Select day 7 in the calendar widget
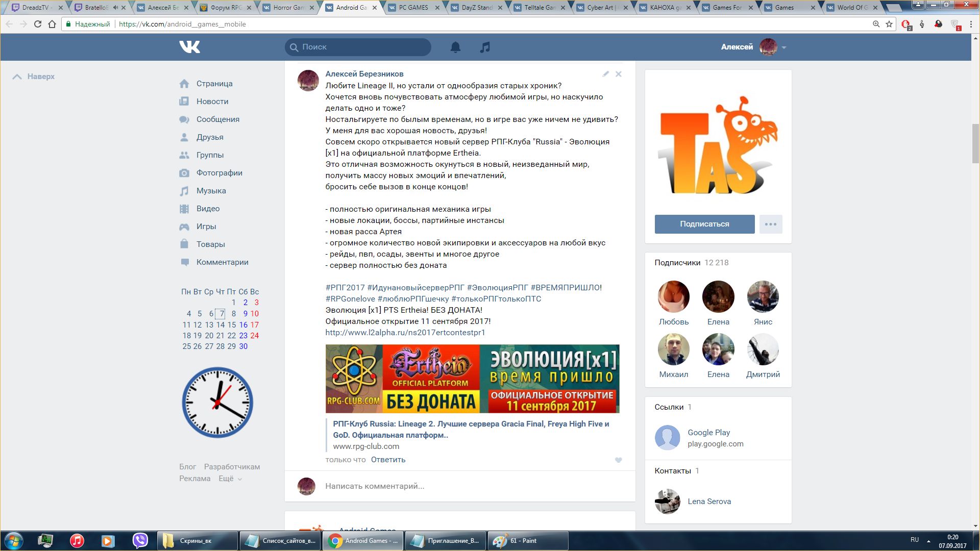980x551 pixels. pos(220,314)
